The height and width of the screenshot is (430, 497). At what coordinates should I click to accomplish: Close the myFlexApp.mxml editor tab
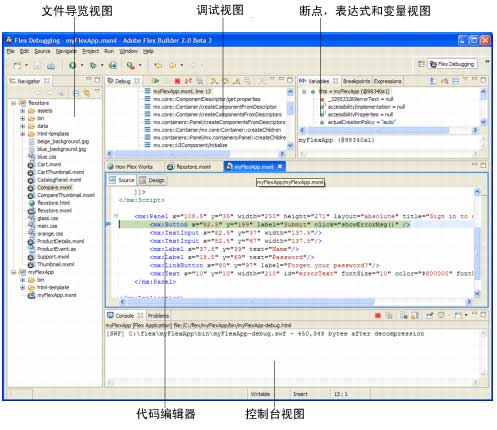coord(280,166)
